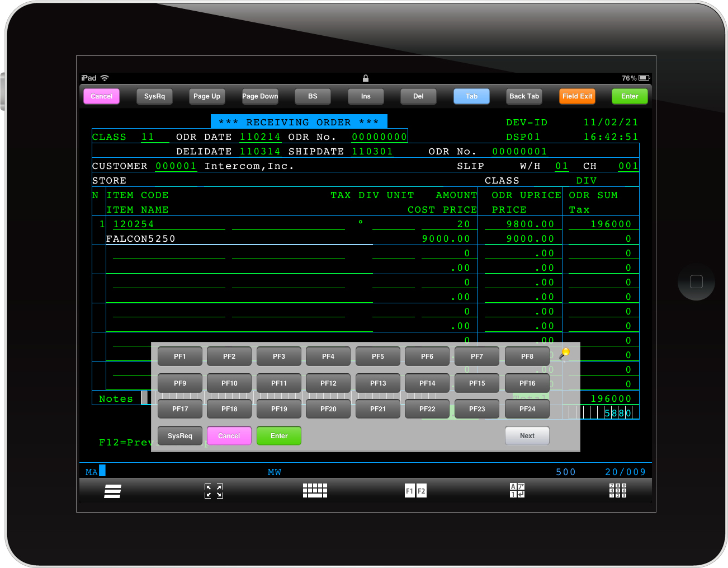Image resolution: width=728 pixels, height=568 pixels.
Task: Click Next in the function key panel
Action: click(x=527, y=436)
